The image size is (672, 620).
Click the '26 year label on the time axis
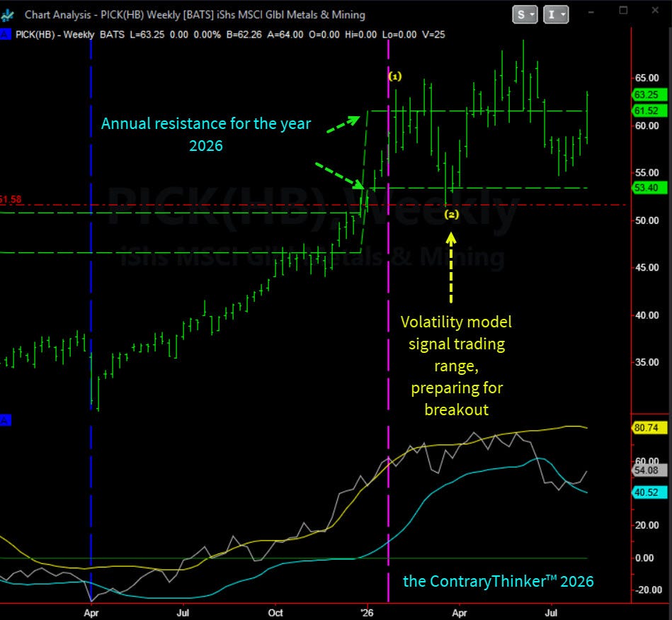point(368,613)
